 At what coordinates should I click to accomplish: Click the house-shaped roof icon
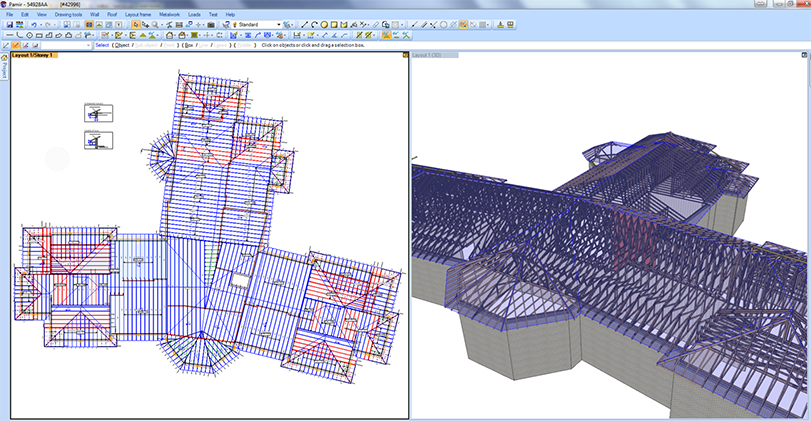coord(170,35)
